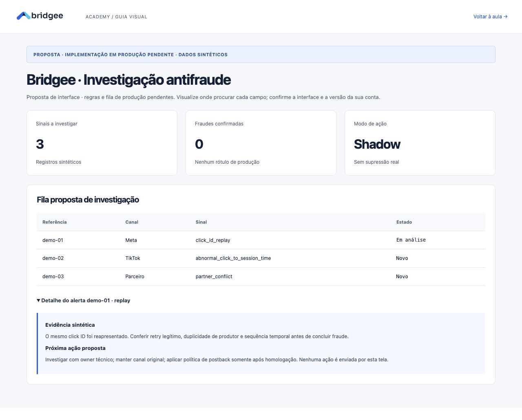Image resolution: width=522 pixels, height=420 pixels.
Task: Click the Bridgee logo icon
Action: tap(23, 16)
